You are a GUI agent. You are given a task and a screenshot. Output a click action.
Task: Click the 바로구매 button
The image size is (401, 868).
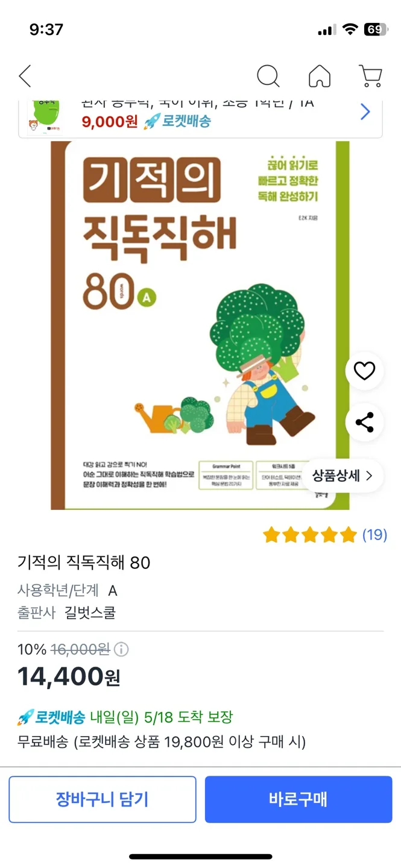coord(298,799)
